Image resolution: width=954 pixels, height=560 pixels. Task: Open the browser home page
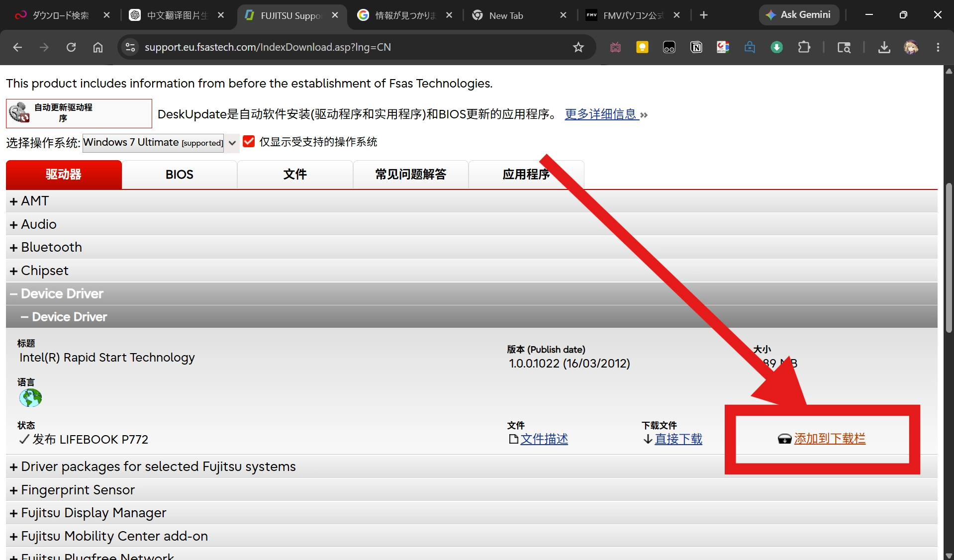(98, 47)
